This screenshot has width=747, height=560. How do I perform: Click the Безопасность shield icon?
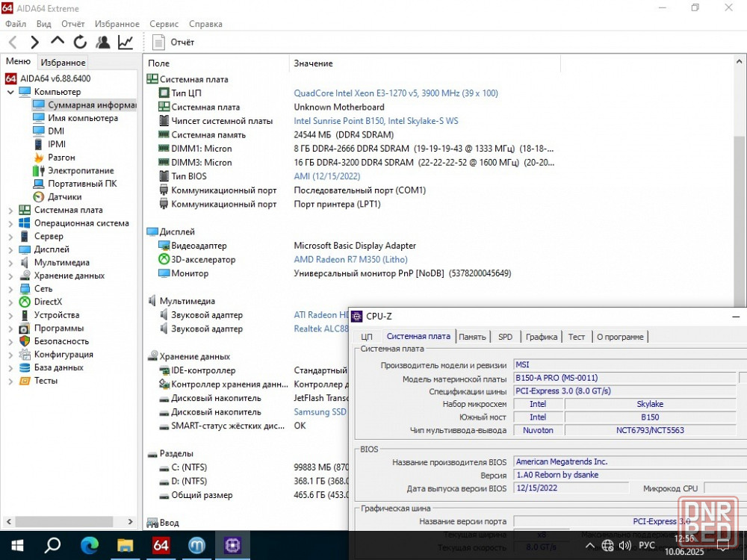[25, 341]
